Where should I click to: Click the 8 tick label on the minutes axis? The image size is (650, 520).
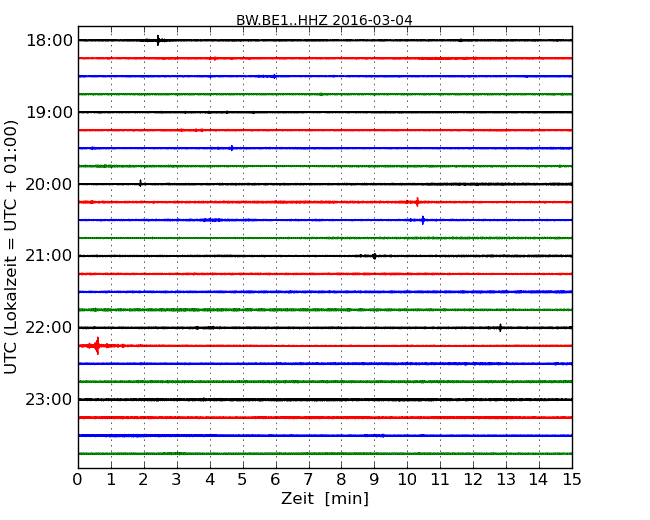341,479
